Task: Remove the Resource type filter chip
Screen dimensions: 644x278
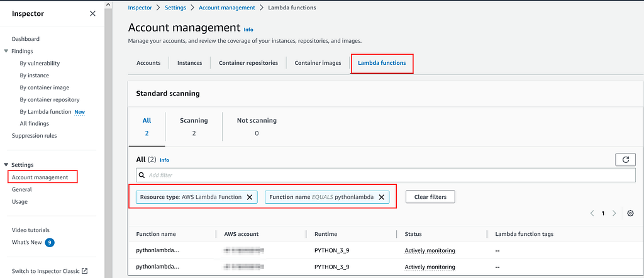Action: (x=249, y=197)
